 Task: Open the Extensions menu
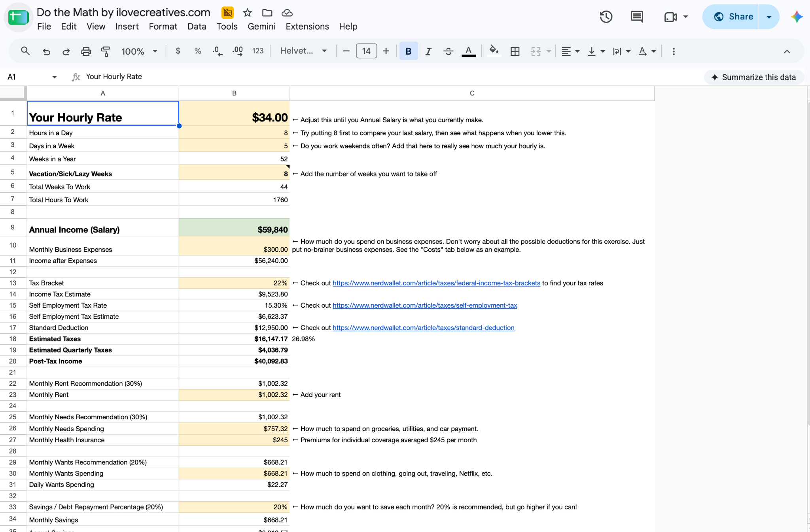[x=307, y=27]
